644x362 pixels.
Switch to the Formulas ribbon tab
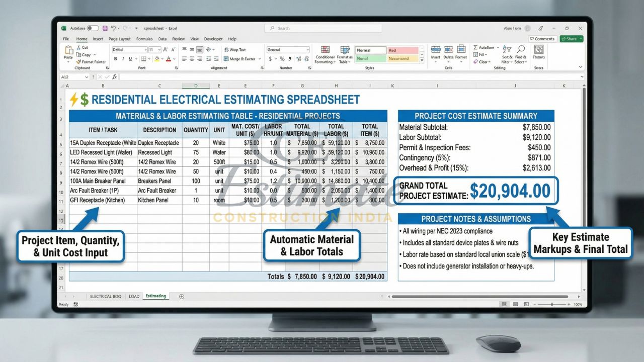(x=144, y=39)
